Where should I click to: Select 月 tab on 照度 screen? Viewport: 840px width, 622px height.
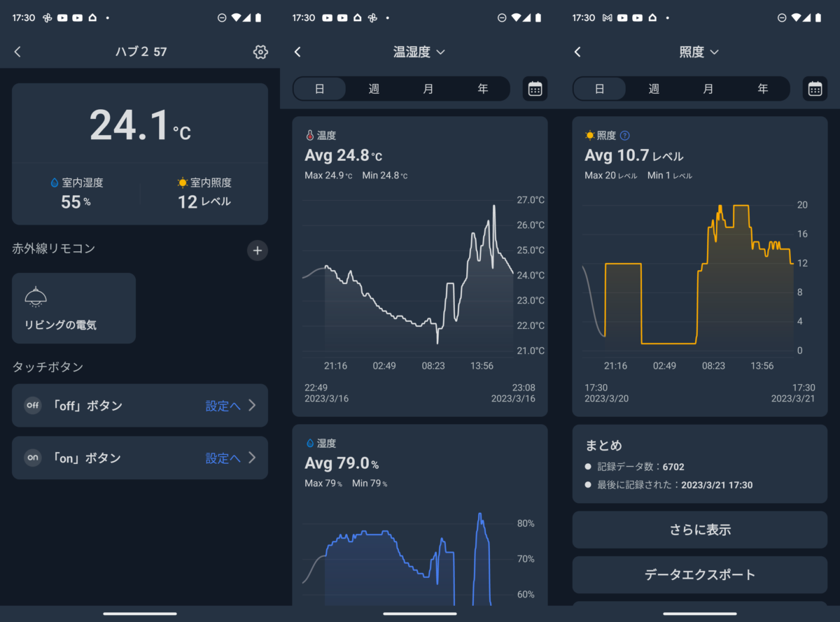pos(708,89)
